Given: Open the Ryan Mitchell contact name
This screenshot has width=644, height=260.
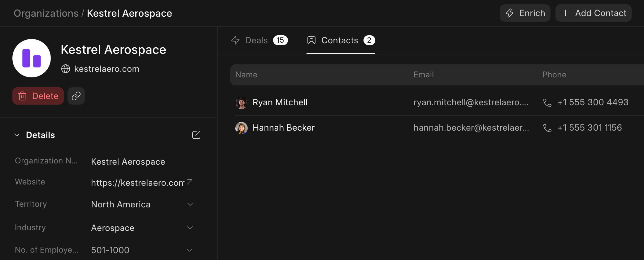Looking at the screenshot, I should [x=280, y=102].
